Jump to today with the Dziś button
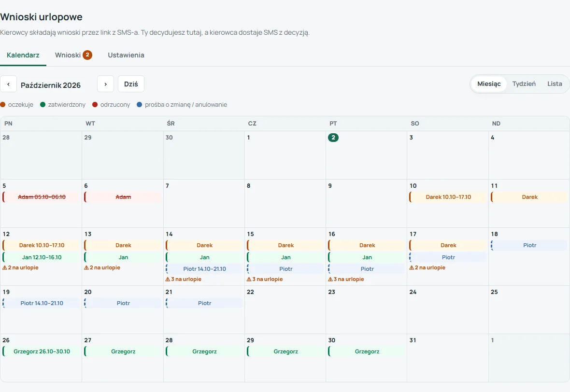The width and height of the screenshot is (570, 392). pos(131,84)
